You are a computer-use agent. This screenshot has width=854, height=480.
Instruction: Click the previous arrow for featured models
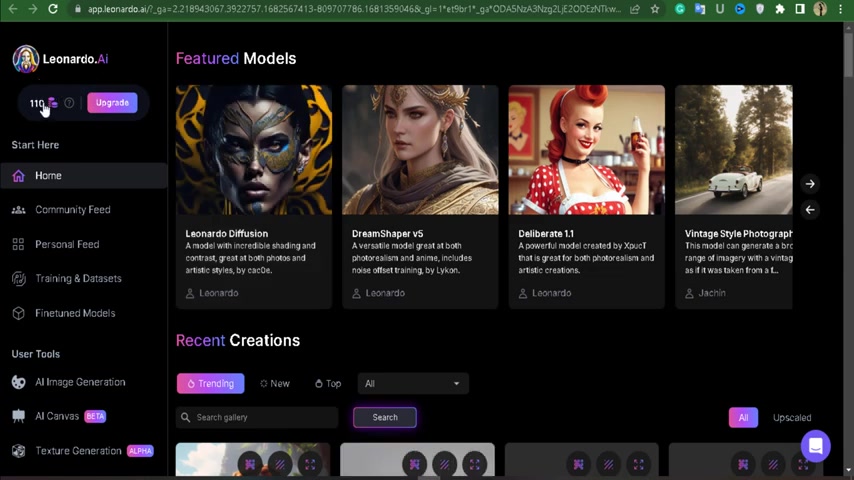pos(810,210)
